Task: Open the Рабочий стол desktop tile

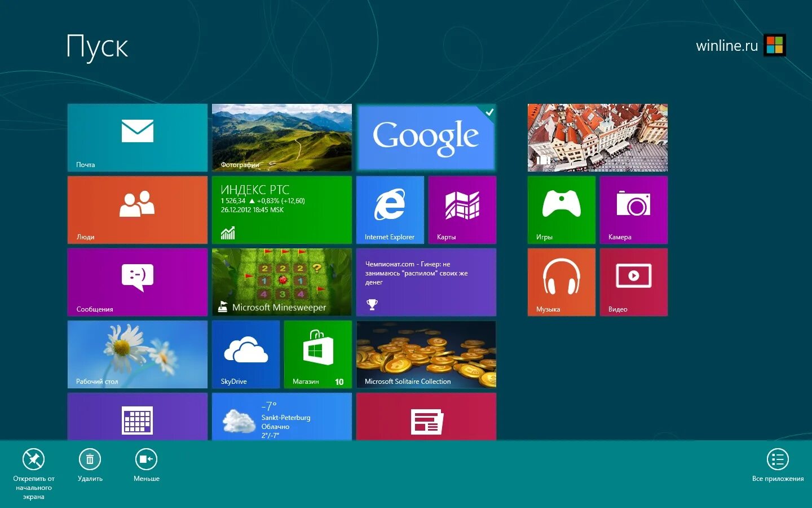Action: click(x=138, y=354)
